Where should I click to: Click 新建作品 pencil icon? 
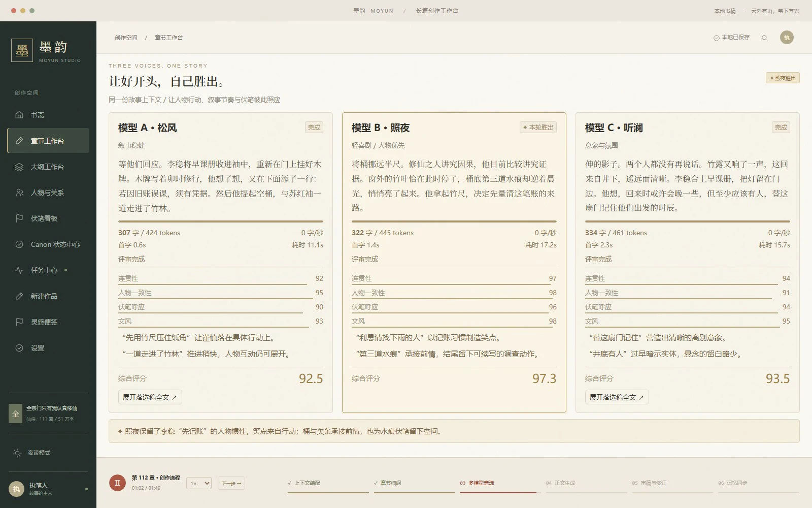point(19,296)
